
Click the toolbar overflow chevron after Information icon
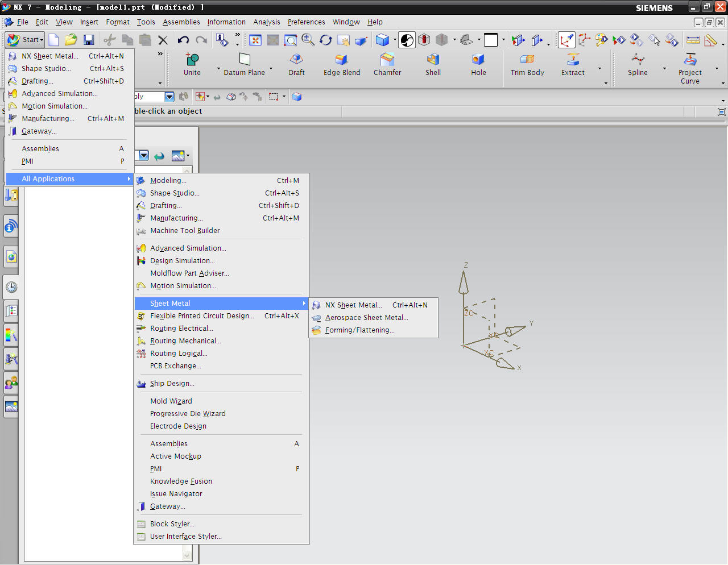click(x=238, y=36)
